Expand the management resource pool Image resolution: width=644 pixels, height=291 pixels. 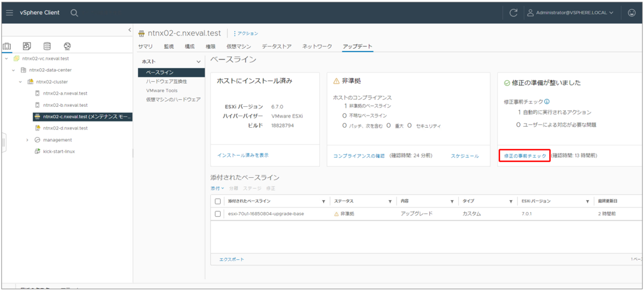[x=27, y=140]
